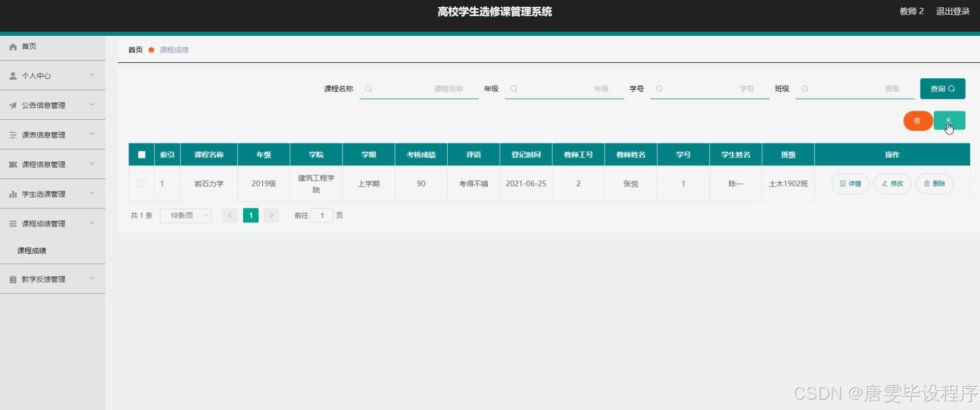Focus the 年级 search input
This screenshot has height=410, width=980.
(x=564, y=89)
